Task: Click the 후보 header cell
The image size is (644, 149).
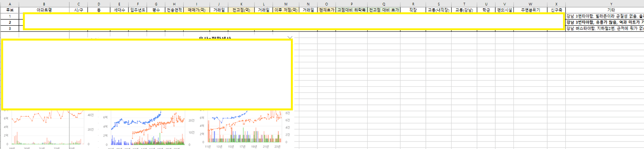Action: 10,10
